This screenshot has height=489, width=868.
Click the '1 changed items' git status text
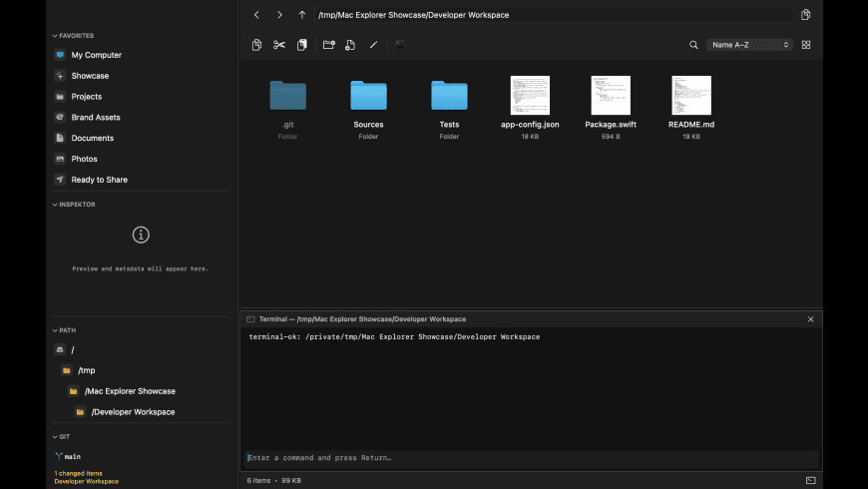pos(78,473)
